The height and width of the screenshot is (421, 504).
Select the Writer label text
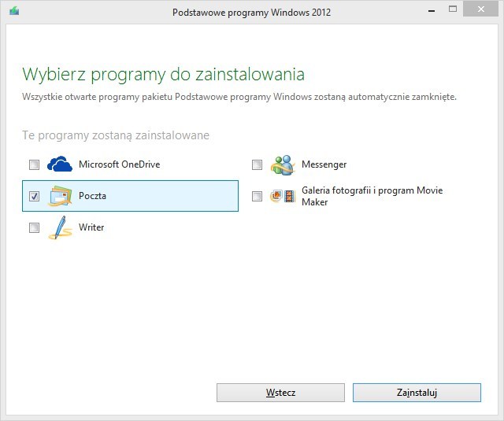point(91,227)
